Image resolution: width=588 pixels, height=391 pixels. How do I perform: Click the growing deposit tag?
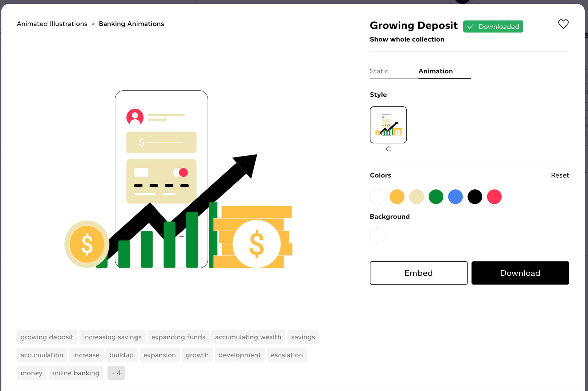47,337
